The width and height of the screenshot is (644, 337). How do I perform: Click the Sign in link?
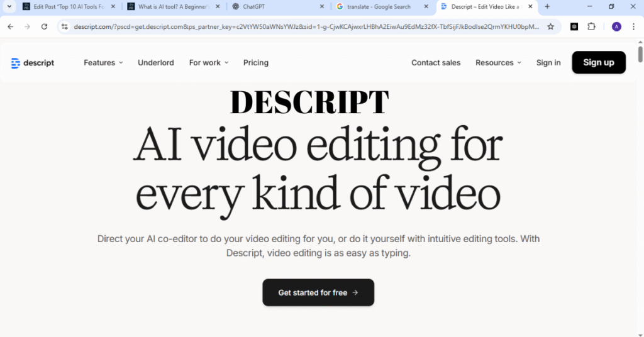pyautogui.click(x=548, y=63)
